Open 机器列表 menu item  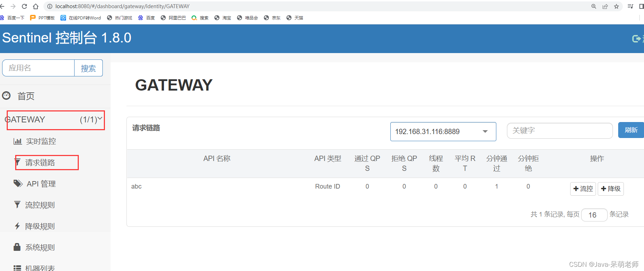(x=40, y=268)
